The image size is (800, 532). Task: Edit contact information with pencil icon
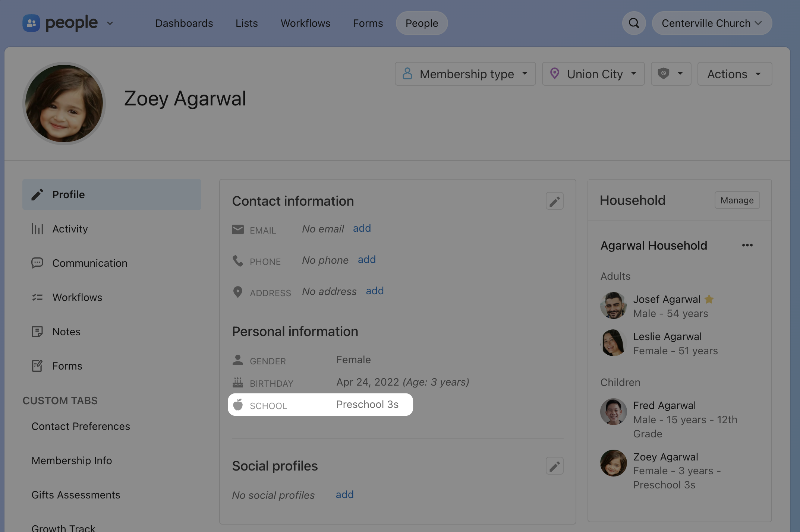point(554,201)
